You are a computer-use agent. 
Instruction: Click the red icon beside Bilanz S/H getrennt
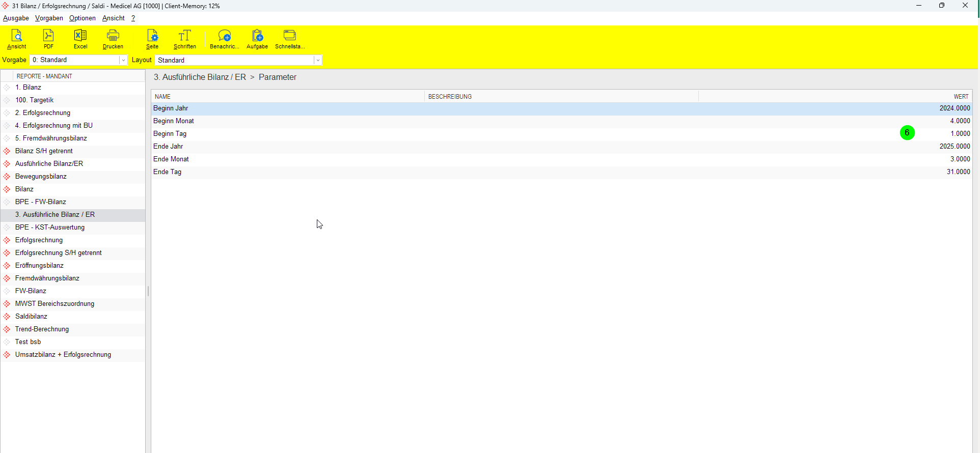pos(7,151)
